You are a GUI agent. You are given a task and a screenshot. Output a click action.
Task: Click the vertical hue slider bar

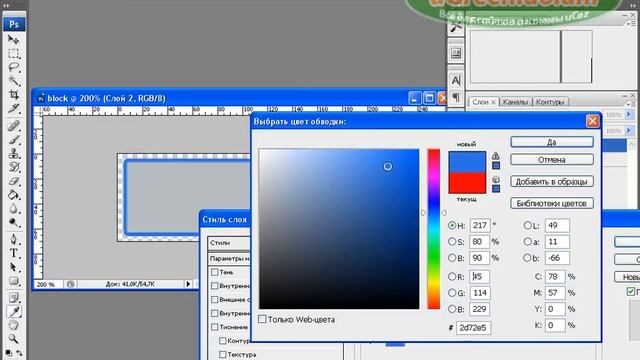(x=433, y=229)
